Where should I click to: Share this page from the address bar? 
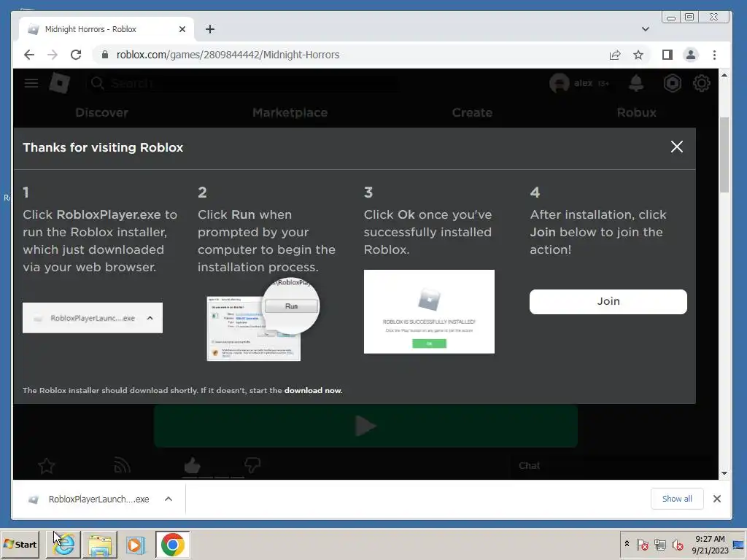615,55
